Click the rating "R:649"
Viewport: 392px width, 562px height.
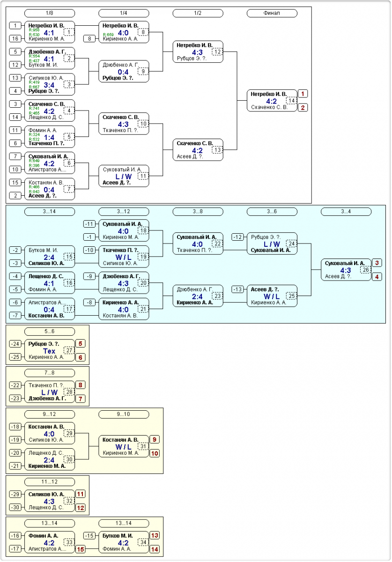(x=34, y=161)
